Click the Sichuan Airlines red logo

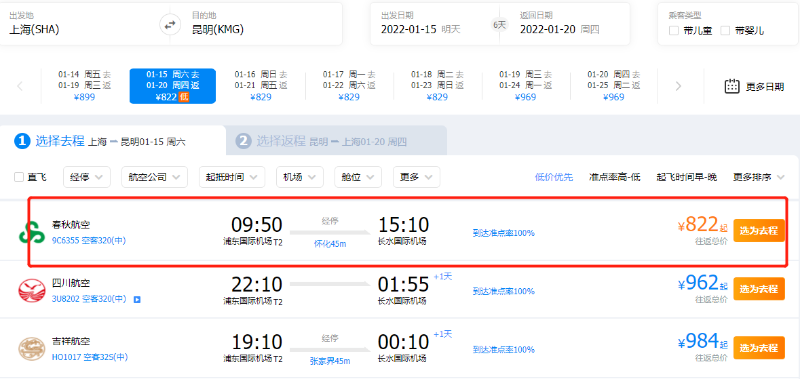(x=32, y=290)
